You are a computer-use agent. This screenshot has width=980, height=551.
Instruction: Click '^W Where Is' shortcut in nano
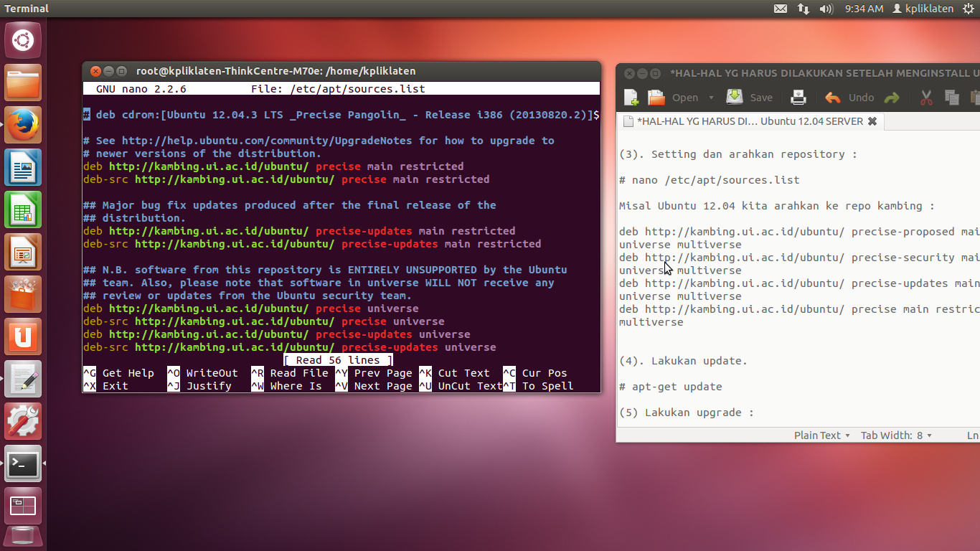286,386
